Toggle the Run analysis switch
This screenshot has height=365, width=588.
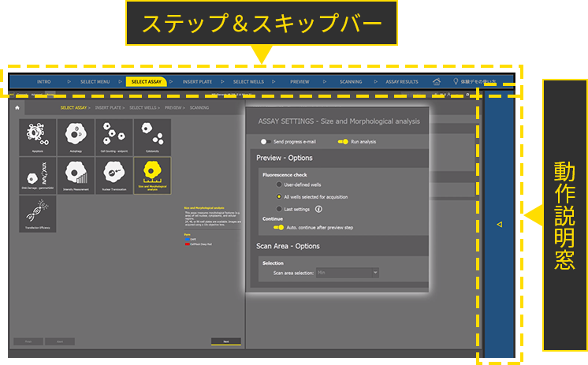pos(343,142)
